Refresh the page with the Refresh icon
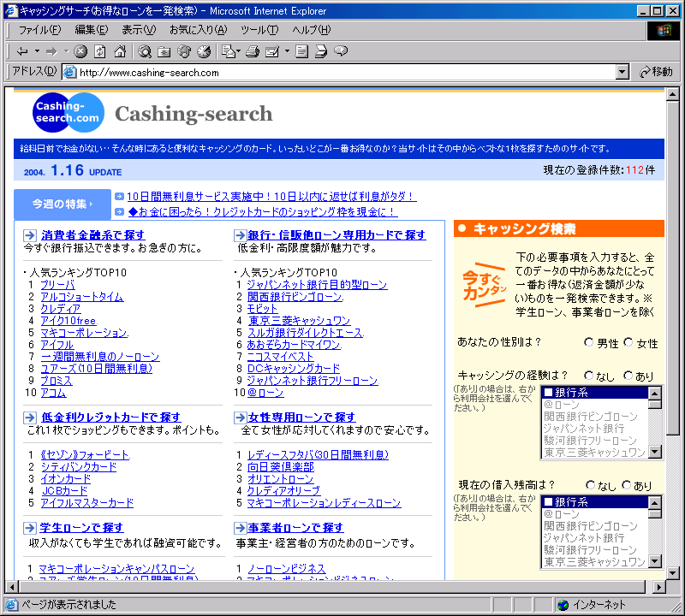 click(x=100, y=51)
